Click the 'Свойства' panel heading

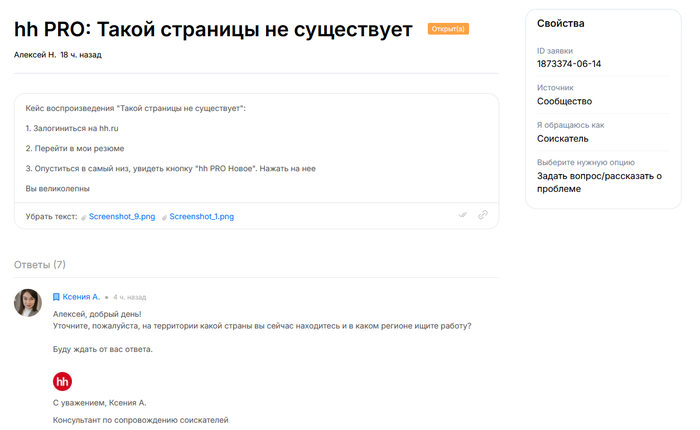pos(560,24)
